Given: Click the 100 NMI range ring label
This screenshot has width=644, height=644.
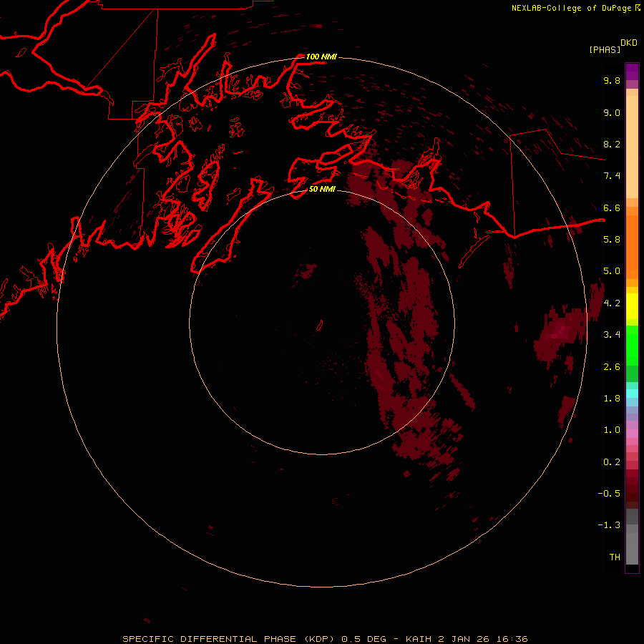Looking at the screenshot, I should click(321, 57).
